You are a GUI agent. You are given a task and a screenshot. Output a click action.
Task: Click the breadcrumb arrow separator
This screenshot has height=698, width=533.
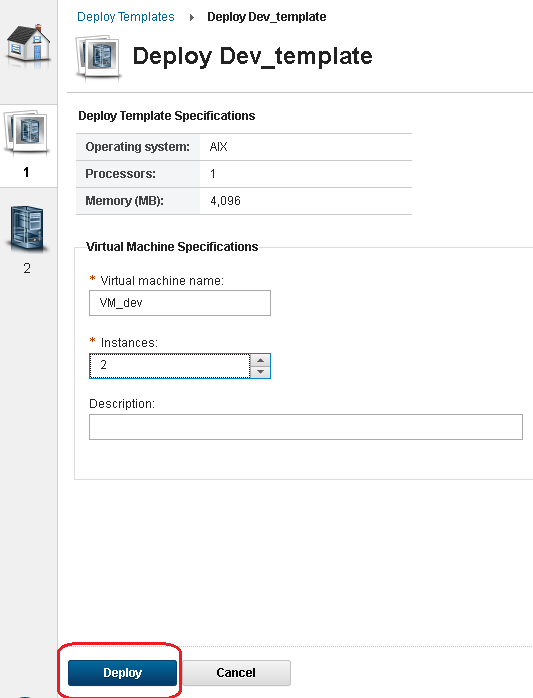tap(191, 17)
